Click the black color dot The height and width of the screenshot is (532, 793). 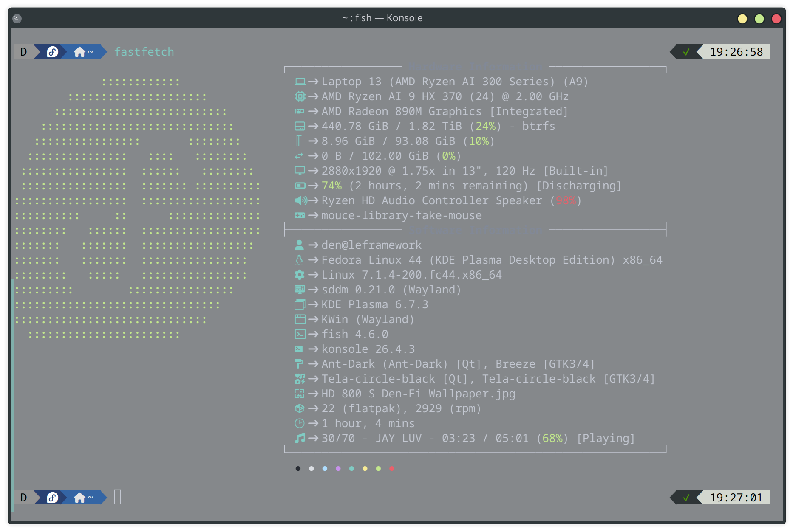pyautogui.click(x=298, y=469)
